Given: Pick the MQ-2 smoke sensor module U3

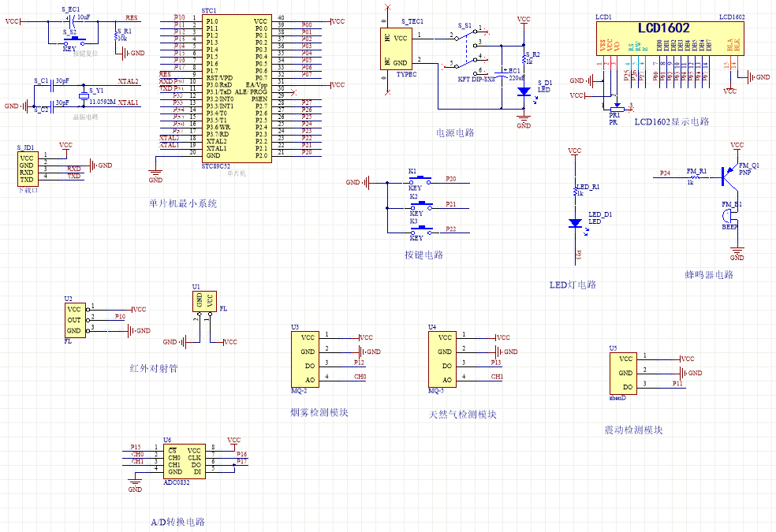Looking at the screenshot, I should click(305, 359).
